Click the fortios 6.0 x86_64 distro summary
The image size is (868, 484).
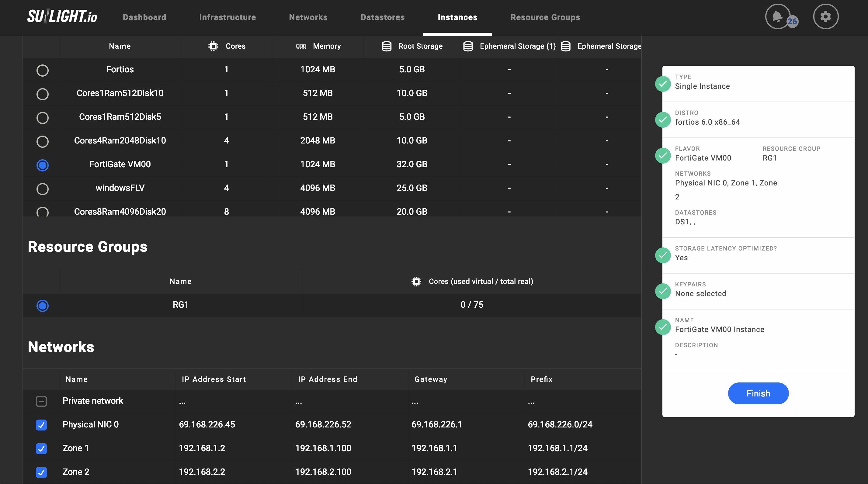[x=707, y=122]
